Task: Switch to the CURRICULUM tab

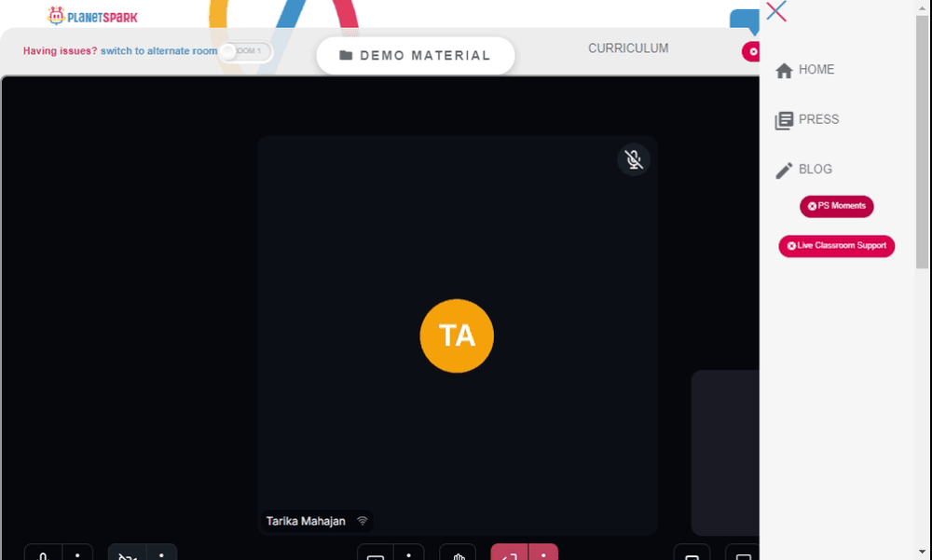Action: (x=628, y=48)
